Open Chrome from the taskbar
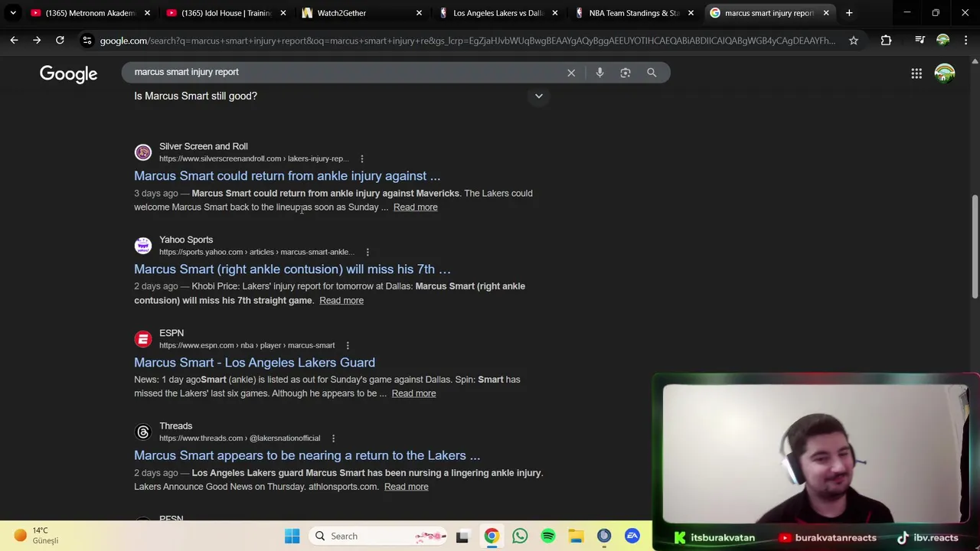The width and height of the screenshot is (980, 551). pos(492,536)
